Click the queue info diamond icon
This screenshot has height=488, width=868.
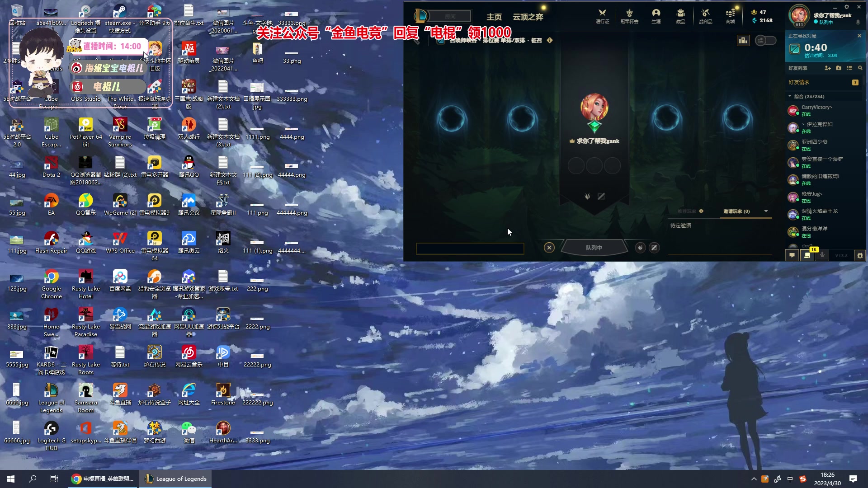click(x=550, y=41)
